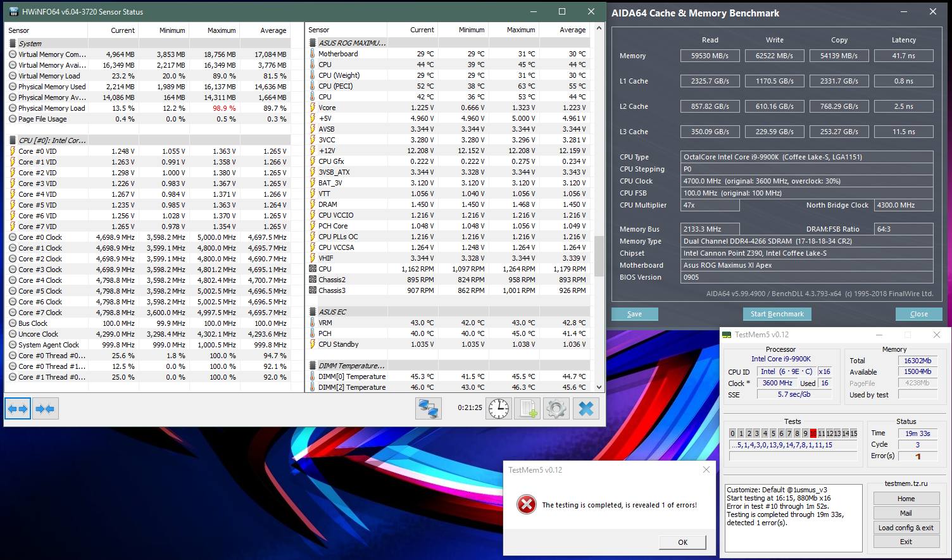Click the clock icon beside Page File Usage

[x=13, y=119]
